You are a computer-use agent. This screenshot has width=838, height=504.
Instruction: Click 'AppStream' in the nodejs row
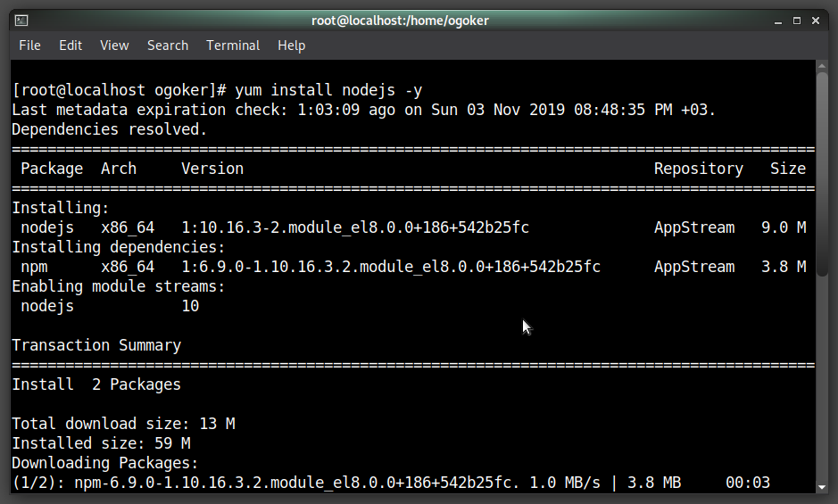(694, 227)
